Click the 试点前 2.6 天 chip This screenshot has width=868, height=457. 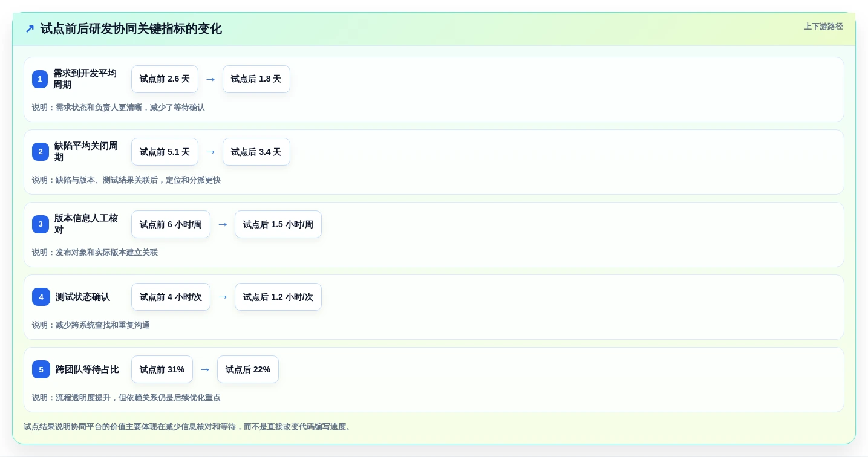pos(165,79)
